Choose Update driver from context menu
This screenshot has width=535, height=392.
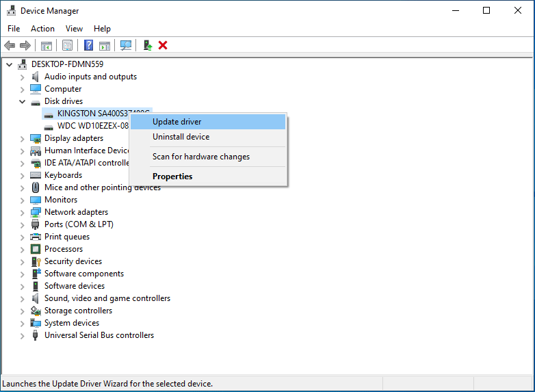tap(208, 122)
